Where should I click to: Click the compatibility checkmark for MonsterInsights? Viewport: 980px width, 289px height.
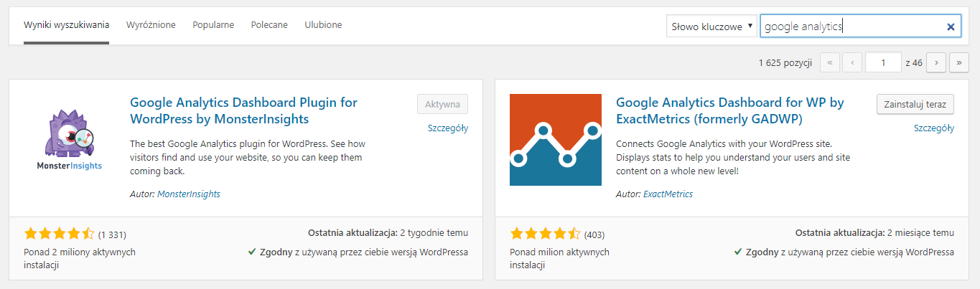252,252
